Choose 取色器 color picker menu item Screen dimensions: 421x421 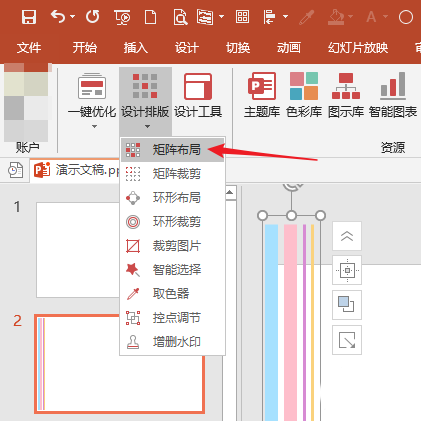click(172, 294)
